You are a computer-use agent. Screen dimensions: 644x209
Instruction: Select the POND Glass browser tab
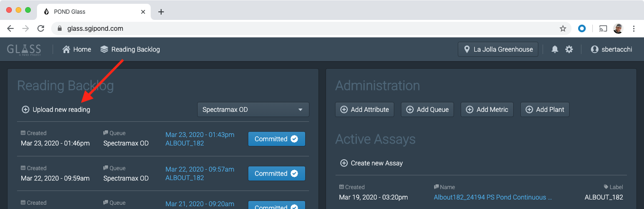pyautogui.click(x=95, y=11)
